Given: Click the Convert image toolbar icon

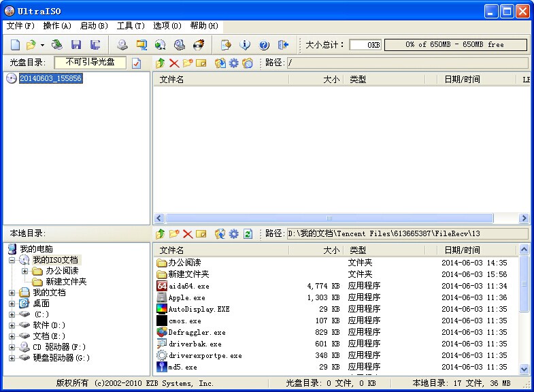Looking at the screenshot, I should pos(141,45).
